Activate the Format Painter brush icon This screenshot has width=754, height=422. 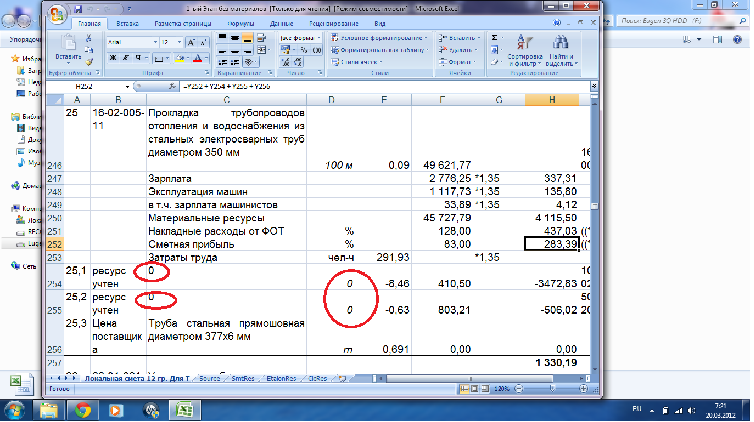point(89,62)
